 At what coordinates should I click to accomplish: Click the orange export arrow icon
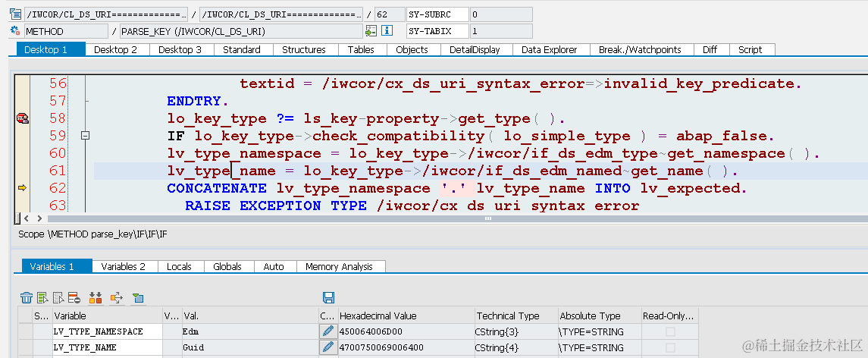point(116,298)
